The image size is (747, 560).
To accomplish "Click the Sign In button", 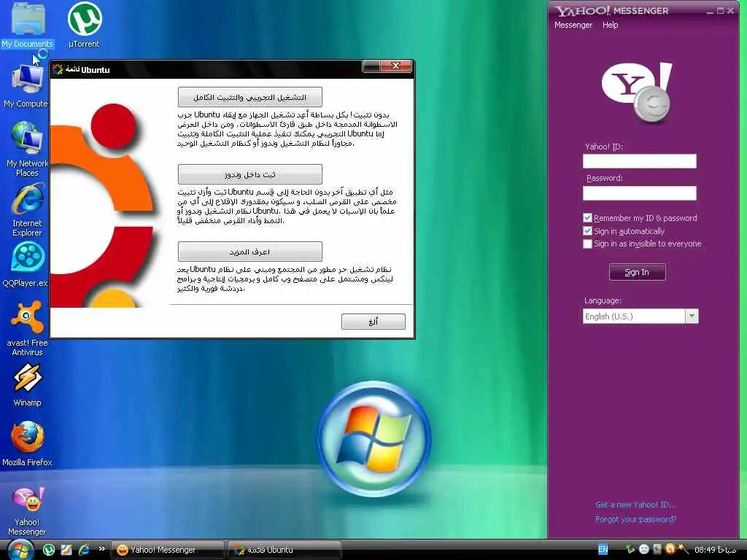I will click(637, 272).
